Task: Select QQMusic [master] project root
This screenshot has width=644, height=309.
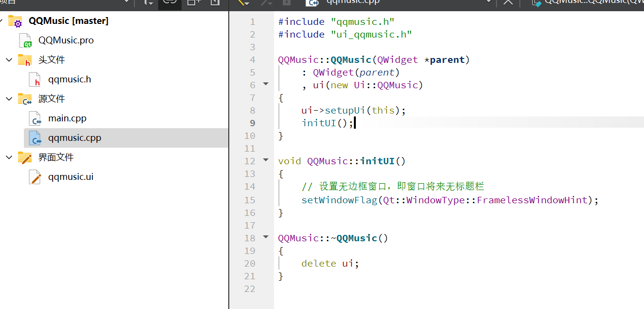Action: 69,21
